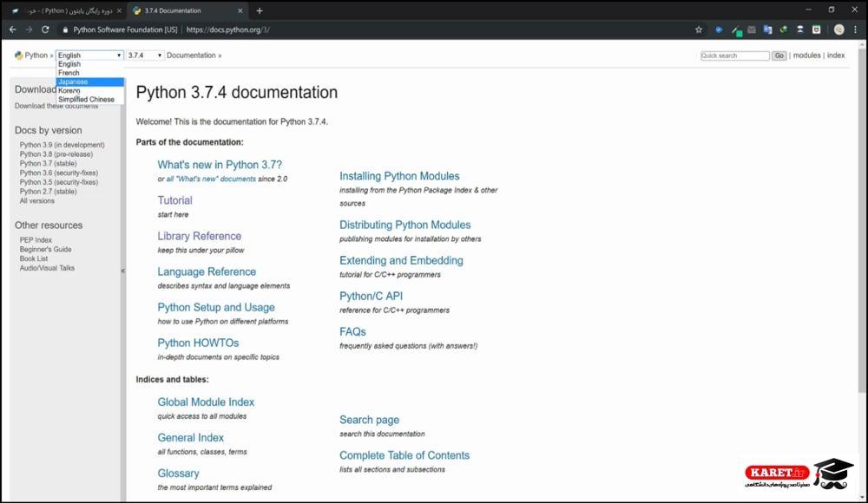Open Python 3.9 (in development) docs
Screen dimensions: 868x503
pos(62,145)
